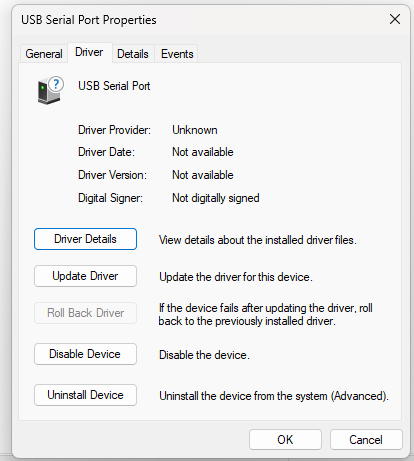Close the USB Serial Port Properties dialog
Screen dimensions: 414x461
point(395,19)
